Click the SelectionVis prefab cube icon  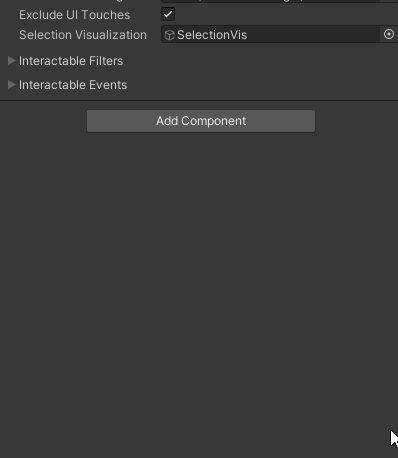click(x=170, y=35)
